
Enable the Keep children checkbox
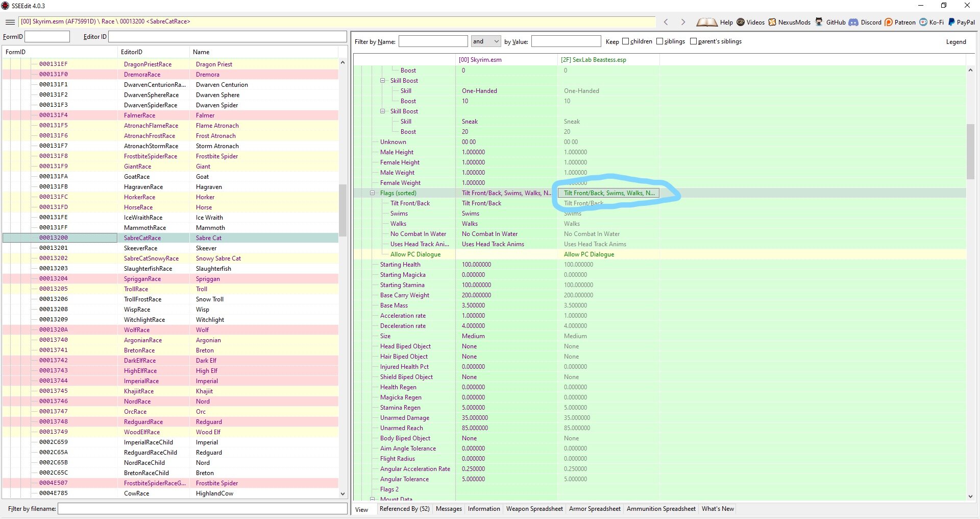(625, 41)
